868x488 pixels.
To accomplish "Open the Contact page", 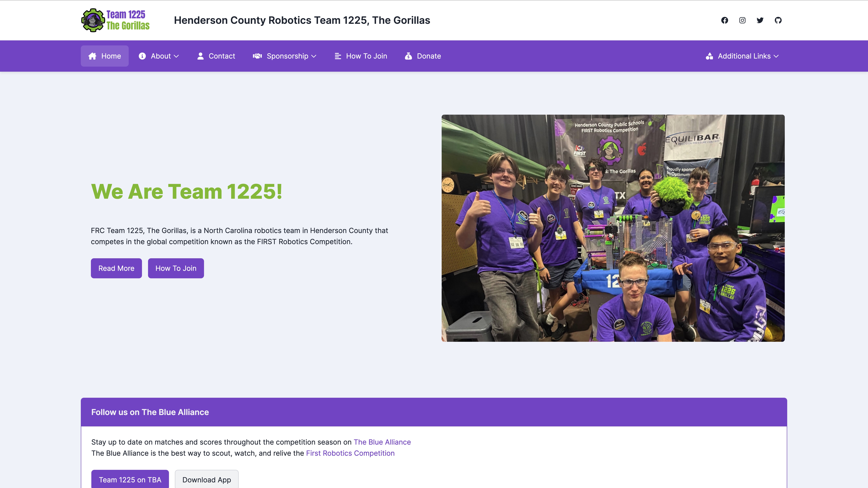I will pos(216,56).
